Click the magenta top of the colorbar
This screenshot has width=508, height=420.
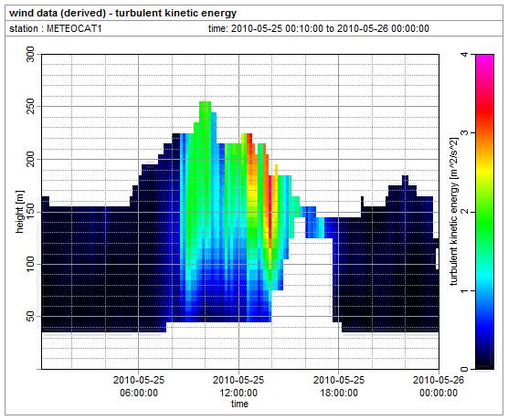pos(484,60)
